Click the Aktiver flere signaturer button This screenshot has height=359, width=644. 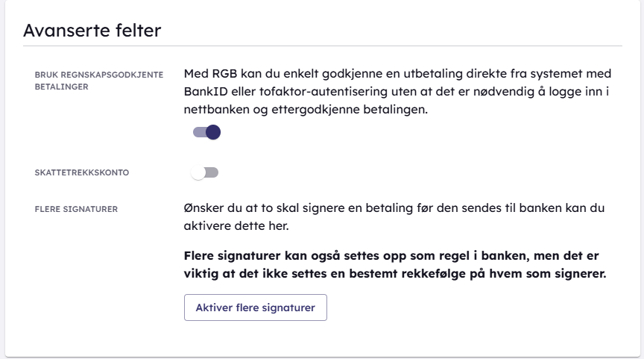click(255, 308)
